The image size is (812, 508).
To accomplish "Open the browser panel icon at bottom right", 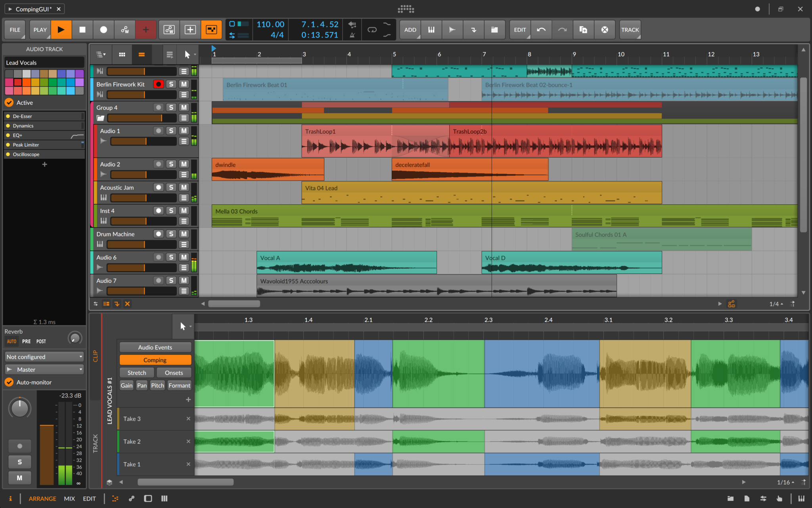I will (731, 498).
